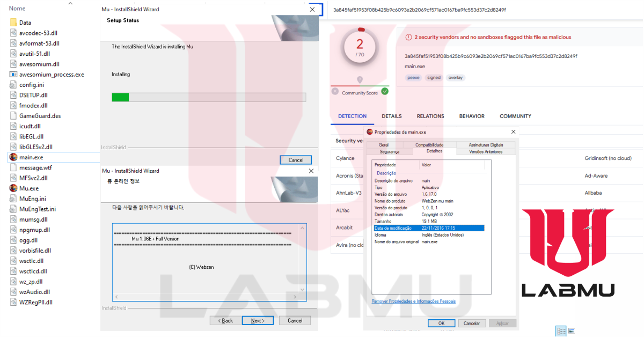Switch to the DETAILS tab on VirusTotal
644x337 pixels.
[391, 116]
